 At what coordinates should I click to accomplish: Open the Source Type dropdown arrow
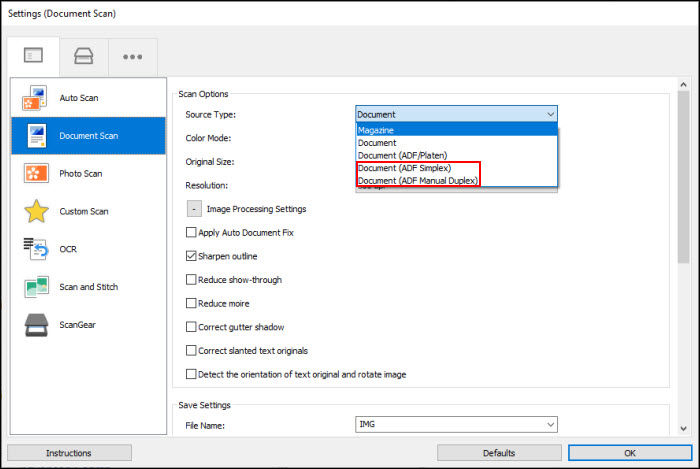pos(549,115)
